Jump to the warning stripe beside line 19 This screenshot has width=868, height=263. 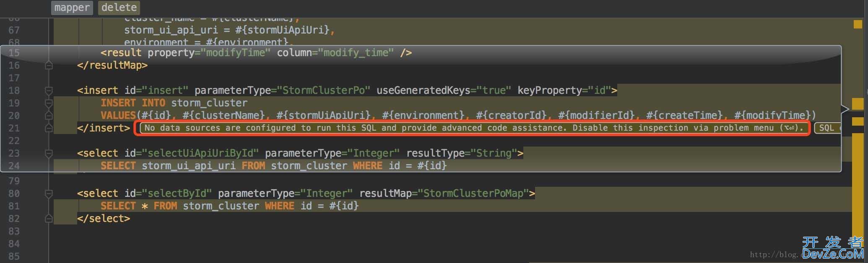click(858, 103)
